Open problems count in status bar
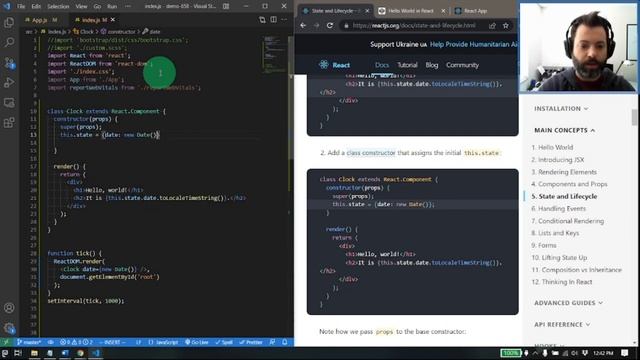Screen dimensions: 640x360 tap(76, 342)
